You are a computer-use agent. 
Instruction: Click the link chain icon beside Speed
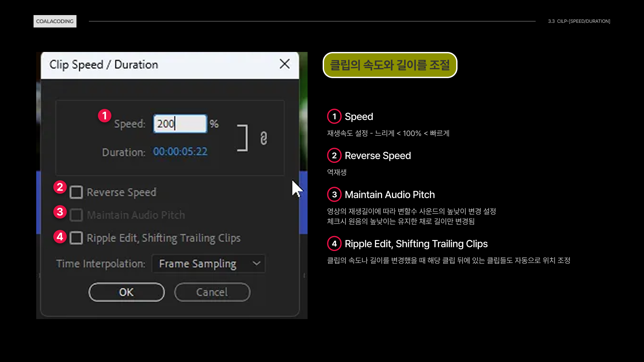pyautogui.click(x=264, y=138)
